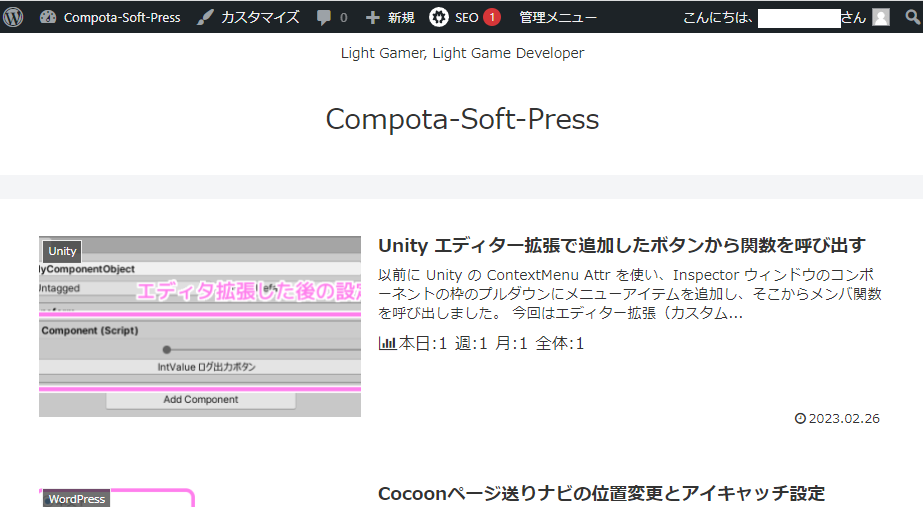Viewport: 923px width, 507px height.
Task: Open the admin bar search icon
Action: pyautogui.click(x=913, y=18)
